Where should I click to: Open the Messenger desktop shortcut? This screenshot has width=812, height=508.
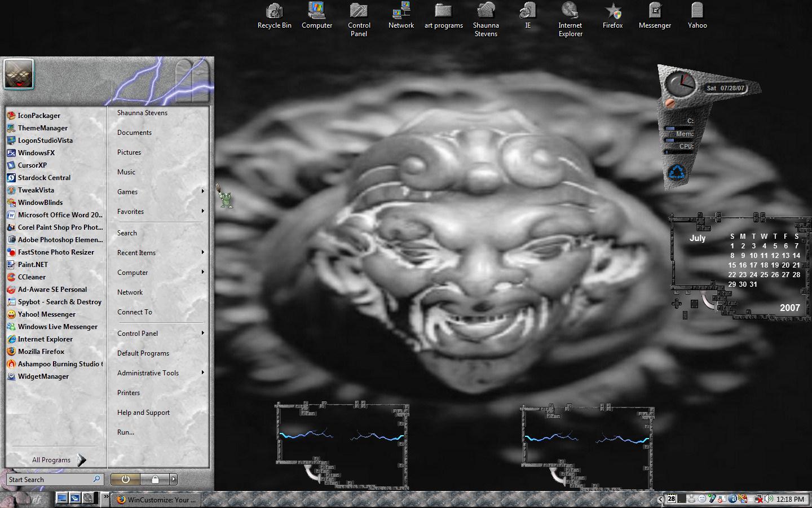click(x=655, y=16)
